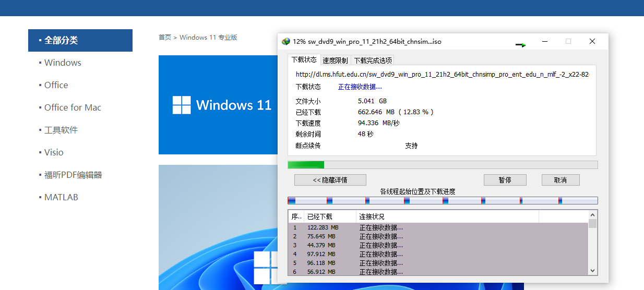Click the download URL text
This screenshot has height=290, width=644.
443,75
